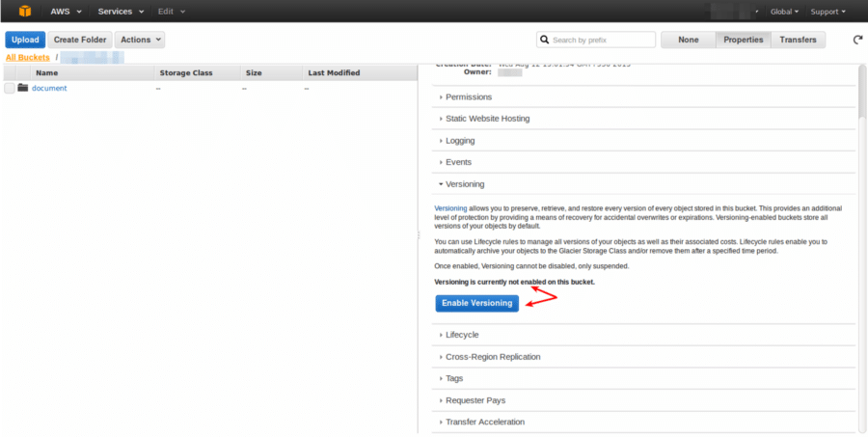Refresh the bucket listing with refresh icon

coord(857,40)
